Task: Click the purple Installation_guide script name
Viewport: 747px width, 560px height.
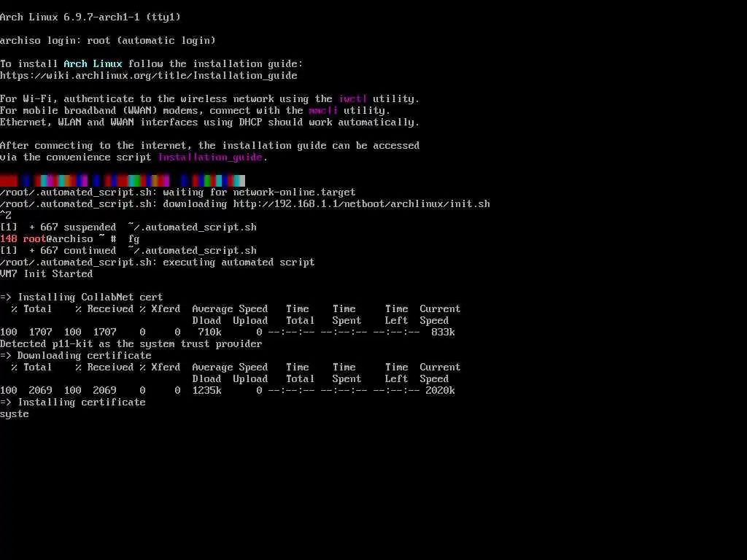Action: coord(210,157)
